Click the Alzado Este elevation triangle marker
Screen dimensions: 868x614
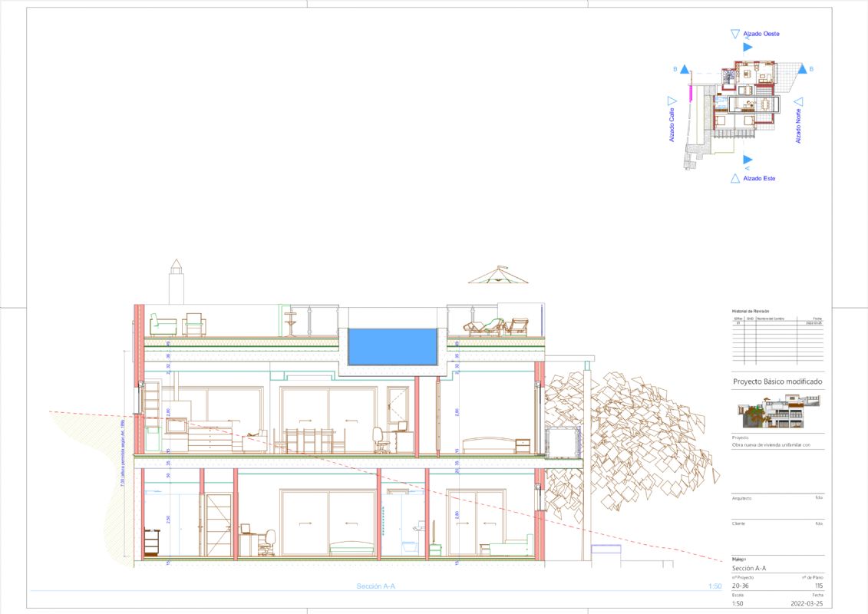click(735, 179)
